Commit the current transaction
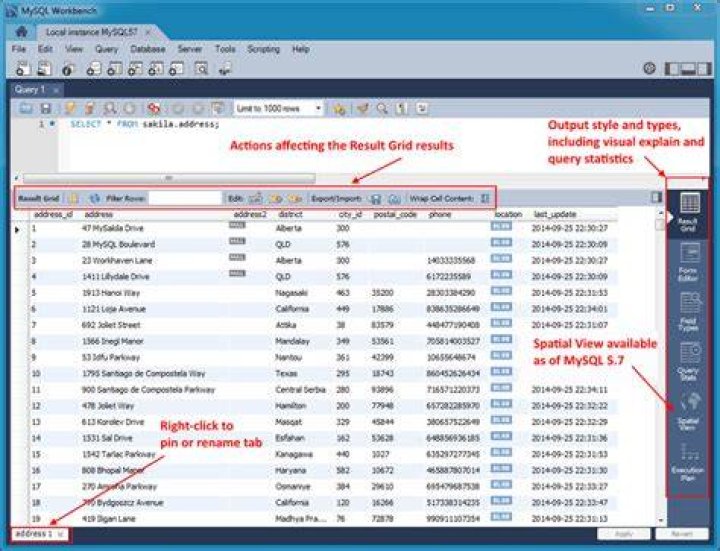Screen dimensions: 720x551 pos(178,108)
